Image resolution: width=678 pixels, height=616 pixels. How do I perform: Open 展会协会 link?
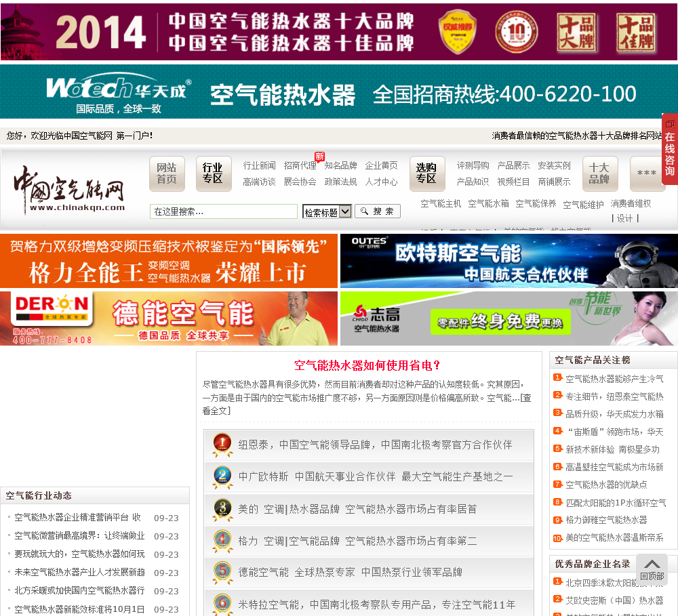[300, 182]
